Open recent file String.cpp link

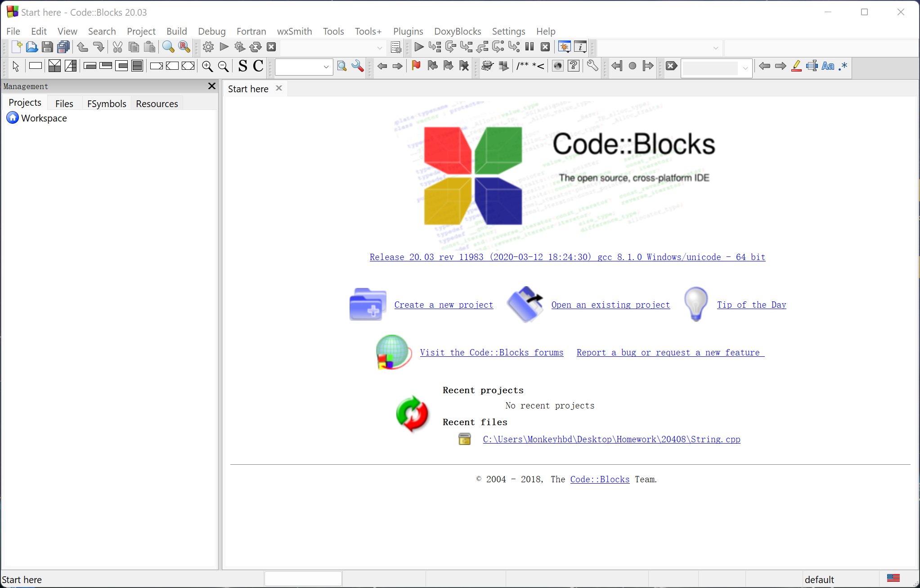[611, 439]
